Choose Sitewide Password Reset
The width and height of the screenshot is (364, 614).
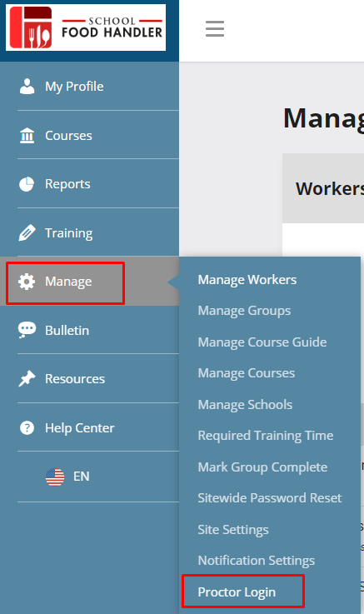[270, 497]
